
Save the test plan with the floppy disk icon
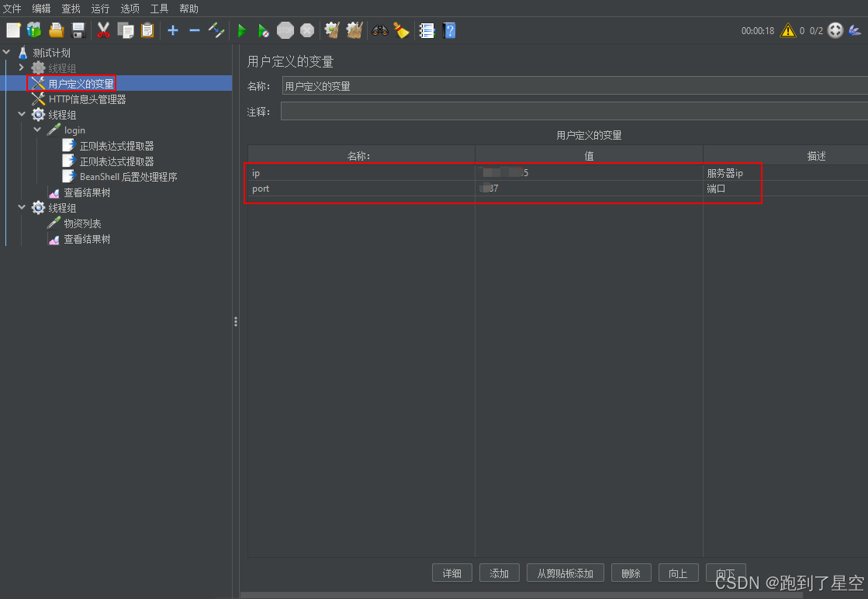tap(78, 30)
